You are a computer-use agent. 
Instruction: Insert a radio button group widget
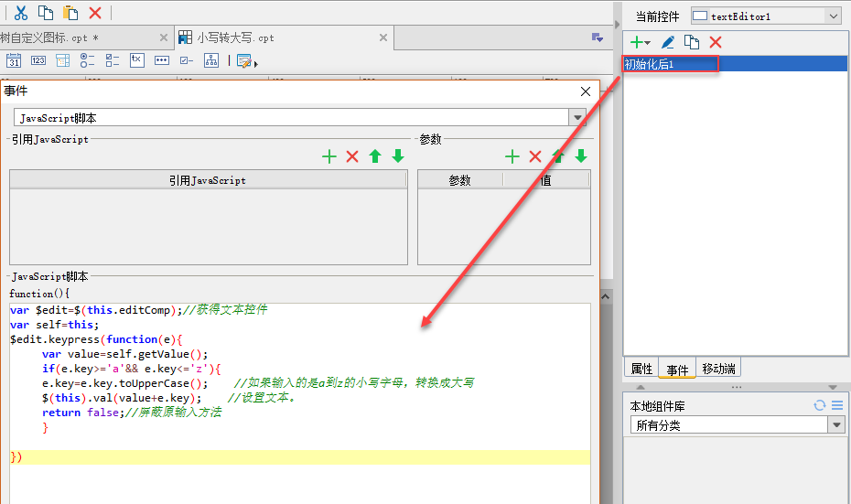click(x=87, y=60)
